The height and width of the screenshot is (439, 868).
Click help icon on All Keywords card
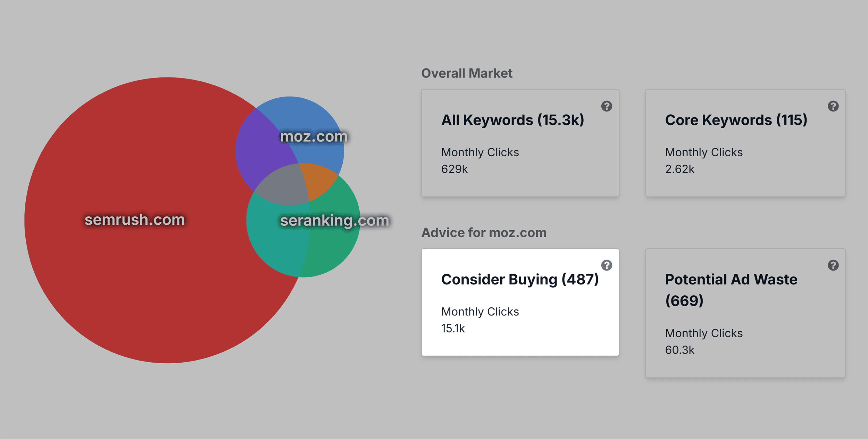[607, 106]
